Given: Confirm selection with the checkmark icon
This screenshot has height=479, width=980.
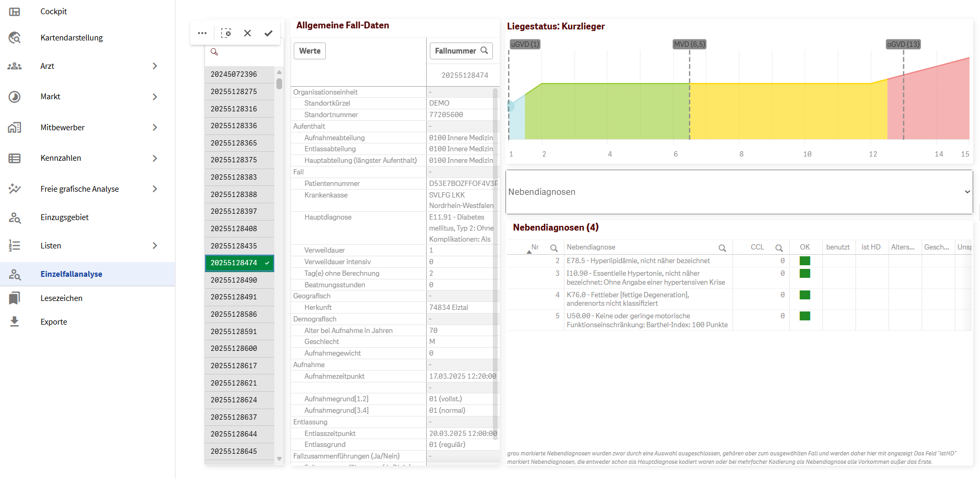Looking at the screenshot, I should tap(269, 33).
